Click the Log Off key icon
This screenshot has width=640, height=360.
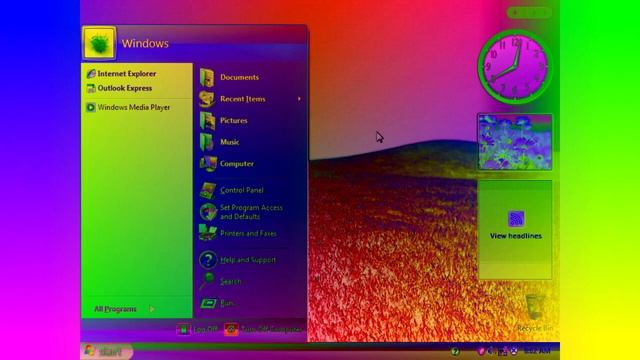click(183, 329)
